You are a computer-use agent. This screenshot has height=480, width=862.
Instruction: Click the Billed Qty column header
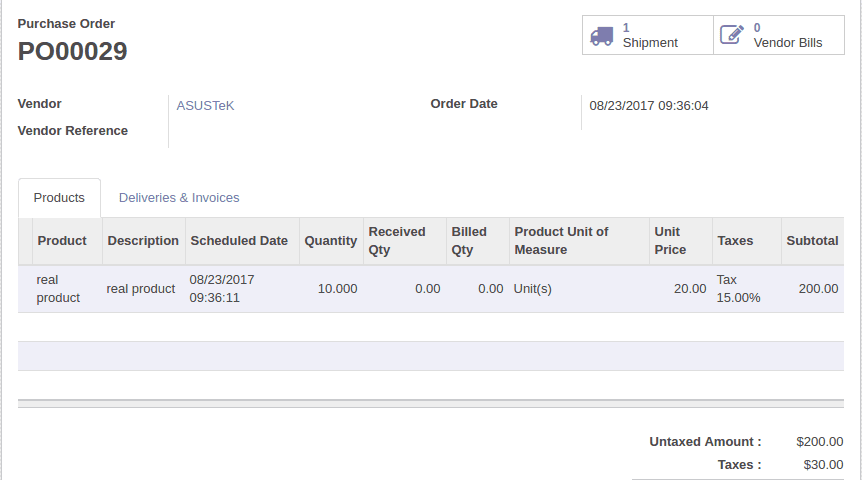click(469, 241)
